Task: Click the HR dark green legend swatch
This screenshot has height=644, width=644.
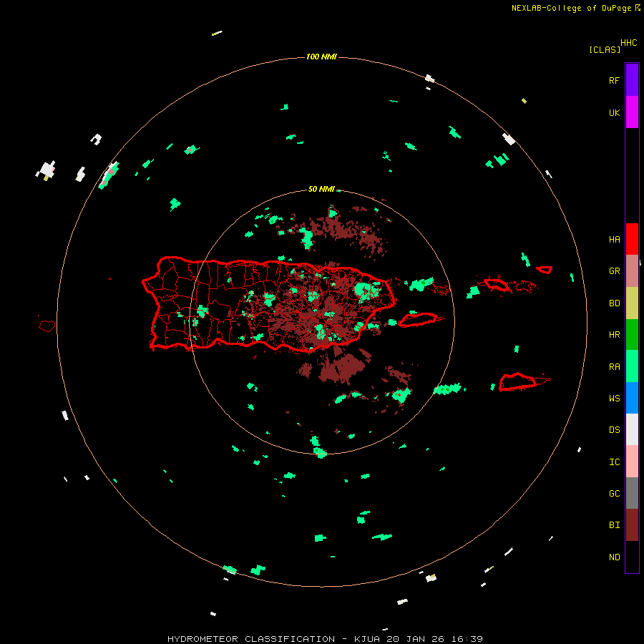Action: (x=632, y=335)
